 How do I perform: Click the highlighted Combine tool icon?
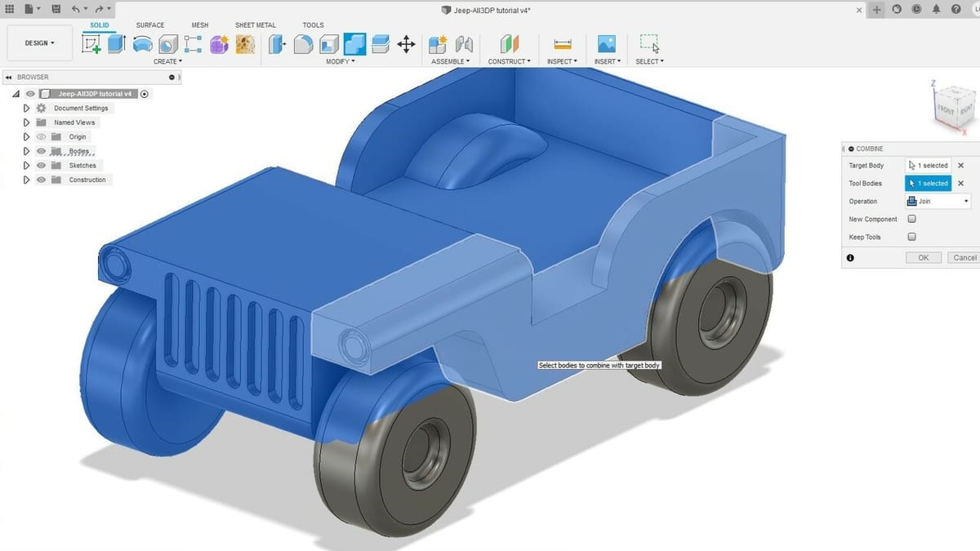pyautogui.click(x=354, y=44)
